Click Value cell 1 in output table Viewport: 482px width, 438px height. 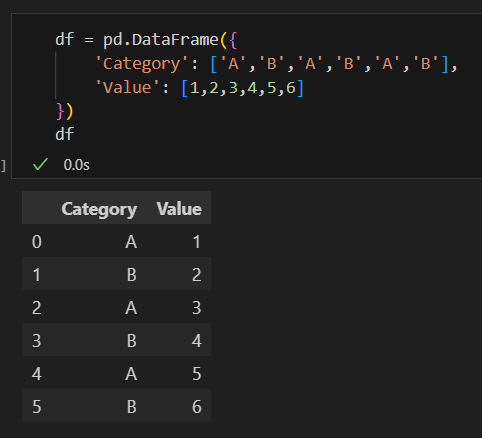197,242
